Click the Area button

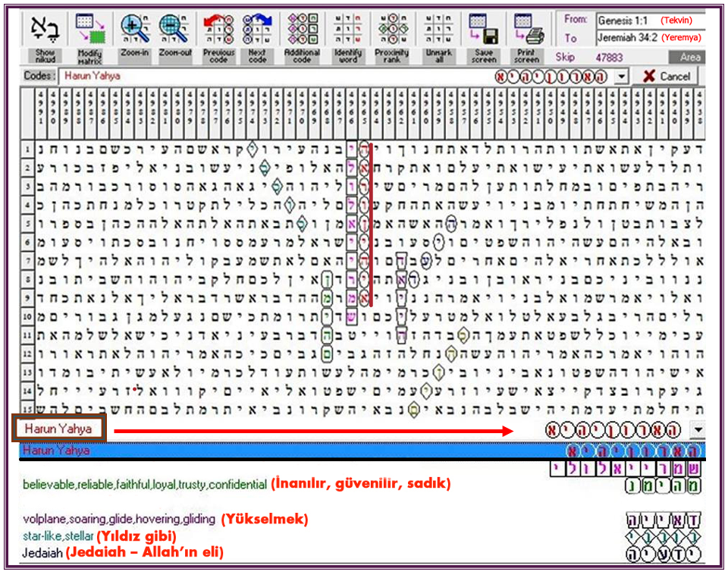tap(687, 58)
